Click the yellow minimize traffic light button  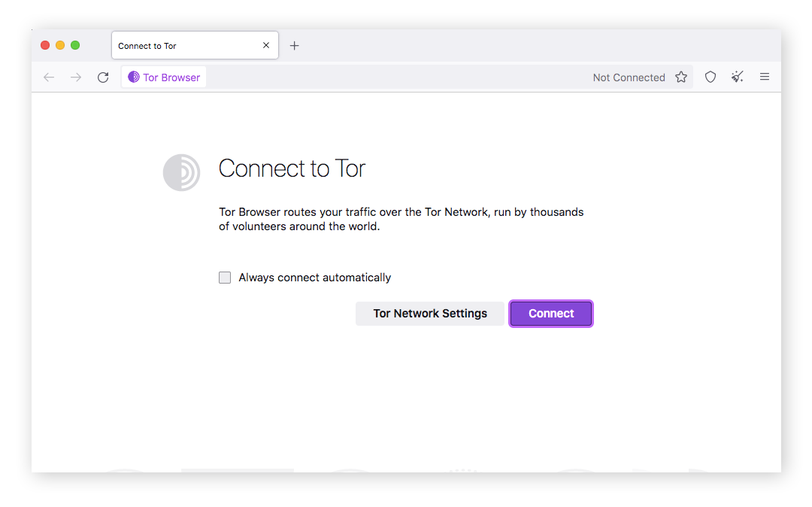coord(59,44)
